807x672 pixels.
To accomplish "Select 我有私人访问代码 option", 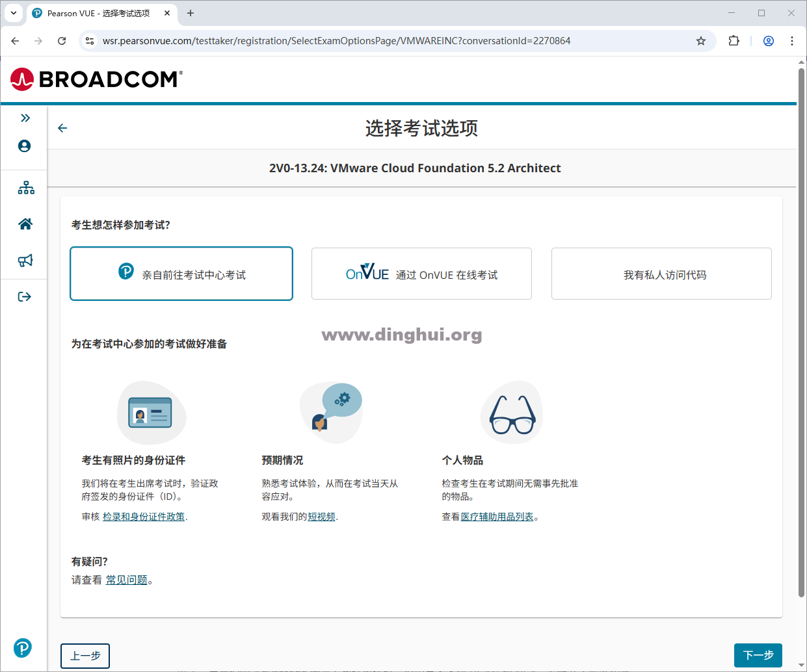I will pyautogui.click(x=661, y=274).
